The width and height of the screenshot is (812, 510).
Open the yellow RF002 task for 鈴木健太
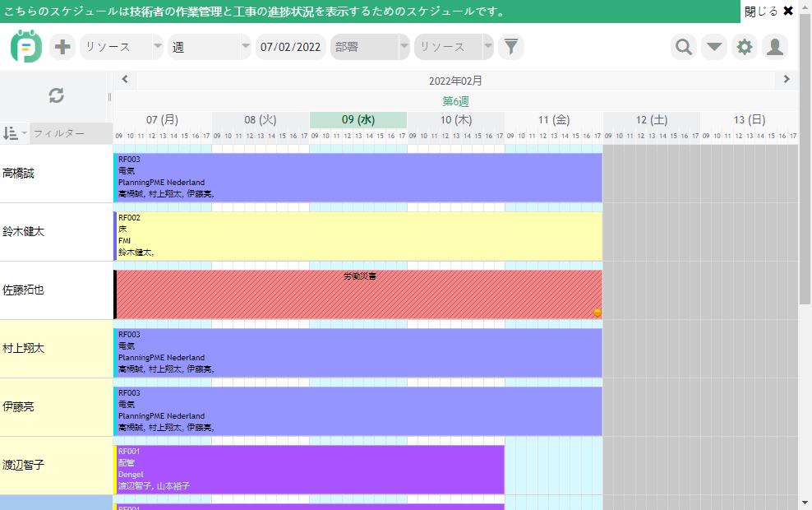click(358, 236)
